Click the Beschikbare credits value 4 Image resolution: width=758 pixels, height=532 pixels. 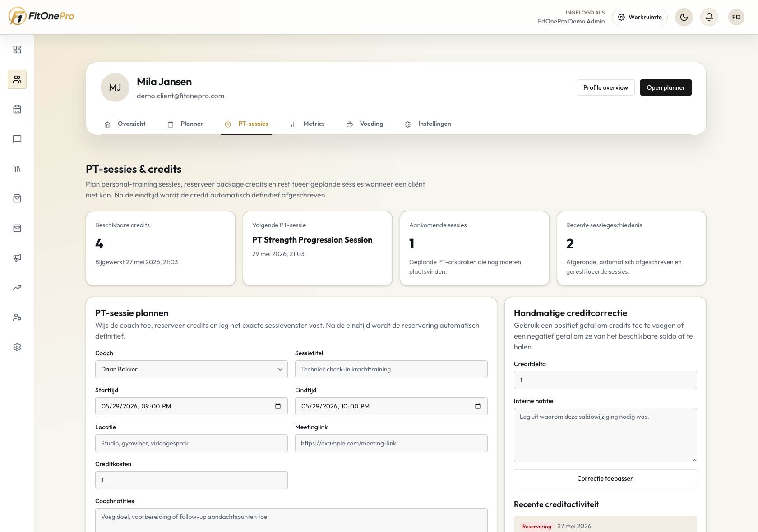(x=99, y=244)
